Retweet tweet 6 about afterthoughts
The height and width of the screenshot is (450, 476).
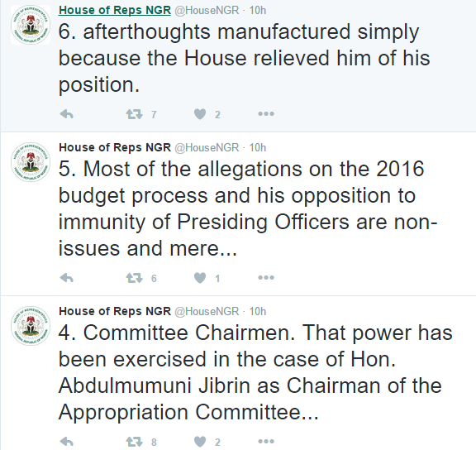(x=134, y=114)
